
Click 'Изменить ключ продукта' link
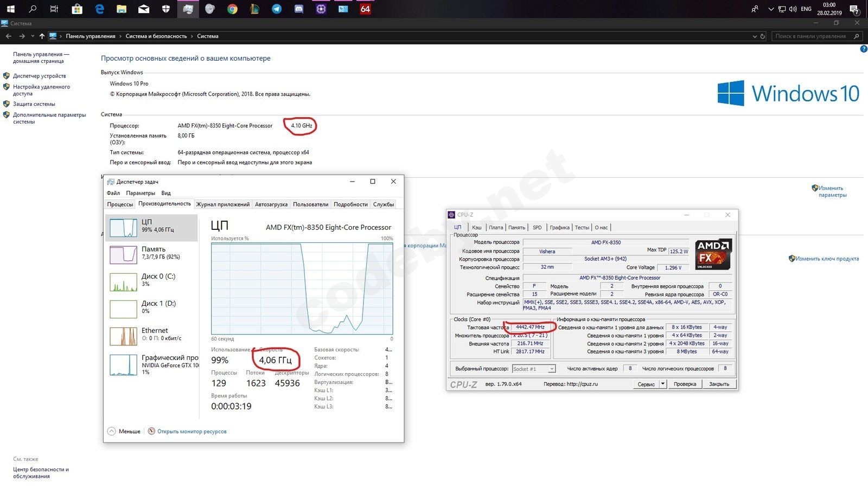pos(827,259)
